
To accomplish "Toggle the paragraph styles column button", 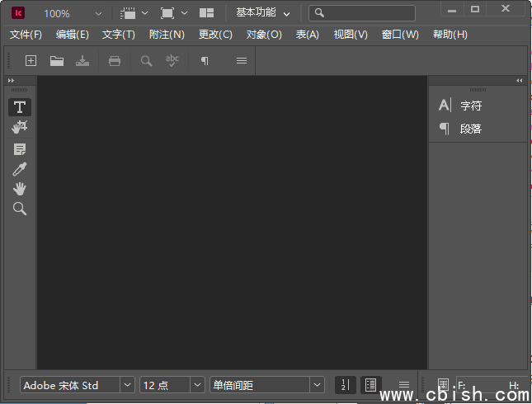I will pos(370,385).
